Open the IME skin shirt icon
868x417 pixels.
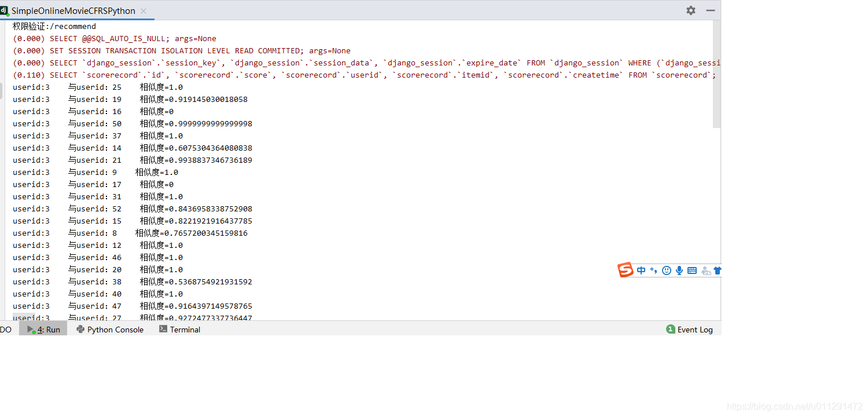coord(718,270)
